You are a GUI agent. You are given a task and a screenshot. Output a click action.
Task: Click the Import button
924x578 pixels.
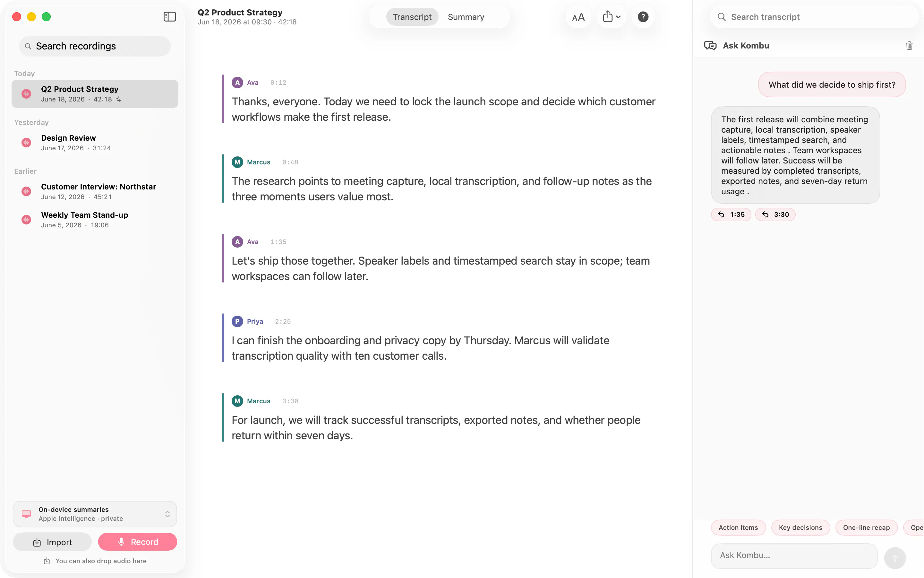pos(52,542)
